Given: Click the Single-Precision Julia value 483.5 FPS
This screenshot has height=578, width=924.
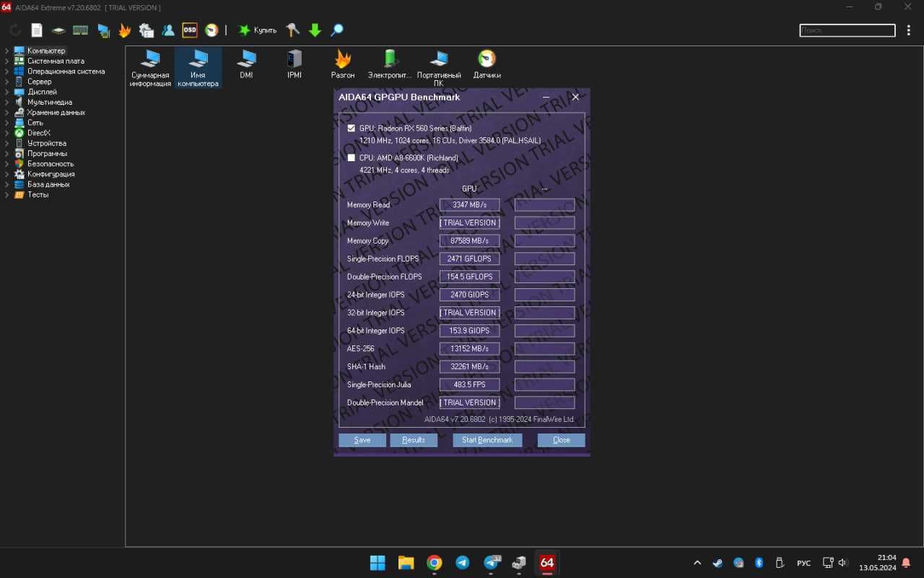Looking at the screenshot, I should [469, 384].
